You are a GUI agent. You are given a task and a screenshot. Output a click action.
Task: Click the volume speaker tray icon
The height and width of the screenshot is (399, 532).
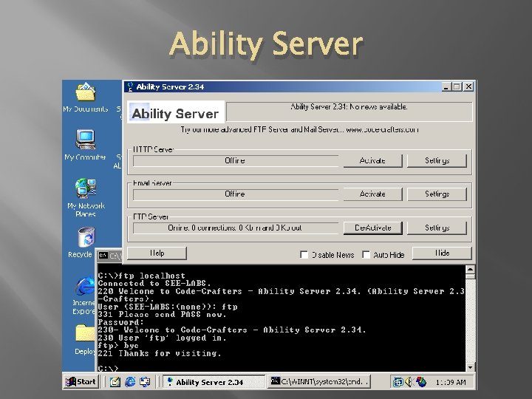(409, 383)
